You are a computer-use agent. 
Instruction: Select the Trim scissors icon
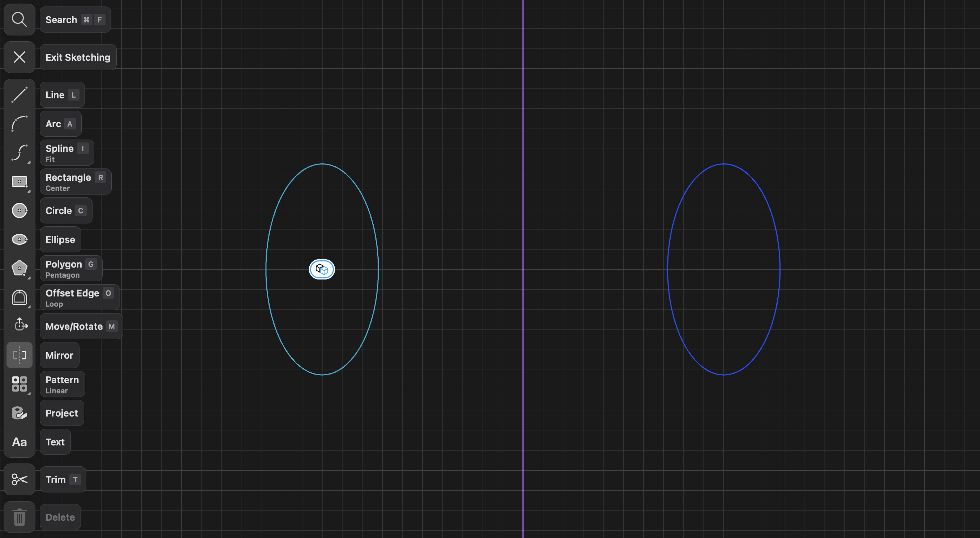click(20, 479)
